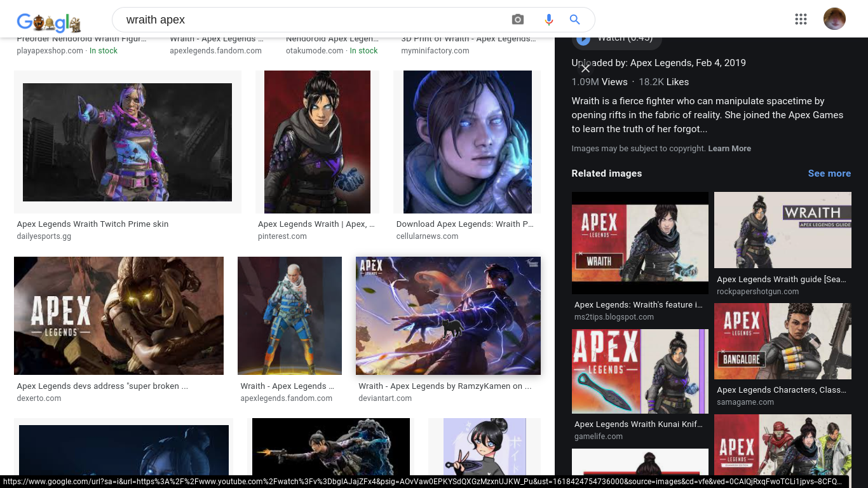Click caption "Apex Legends Characters, Class..."
Image resolution: width=868 pixels, height=488 pixels.
pyautogui.click(x=782, y=390)
